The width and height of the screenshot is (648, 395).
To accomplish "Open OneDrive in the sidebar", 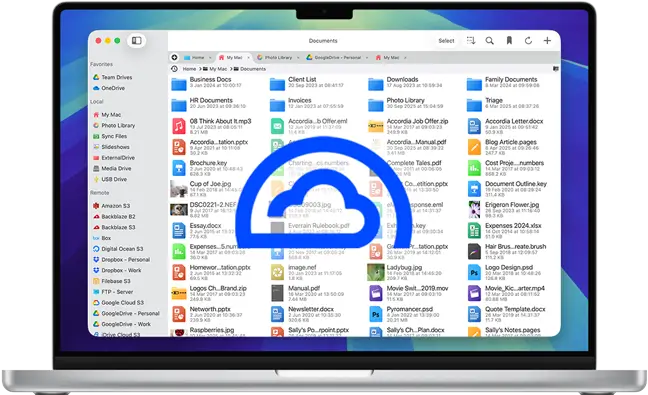I will (x=109, y=88).
